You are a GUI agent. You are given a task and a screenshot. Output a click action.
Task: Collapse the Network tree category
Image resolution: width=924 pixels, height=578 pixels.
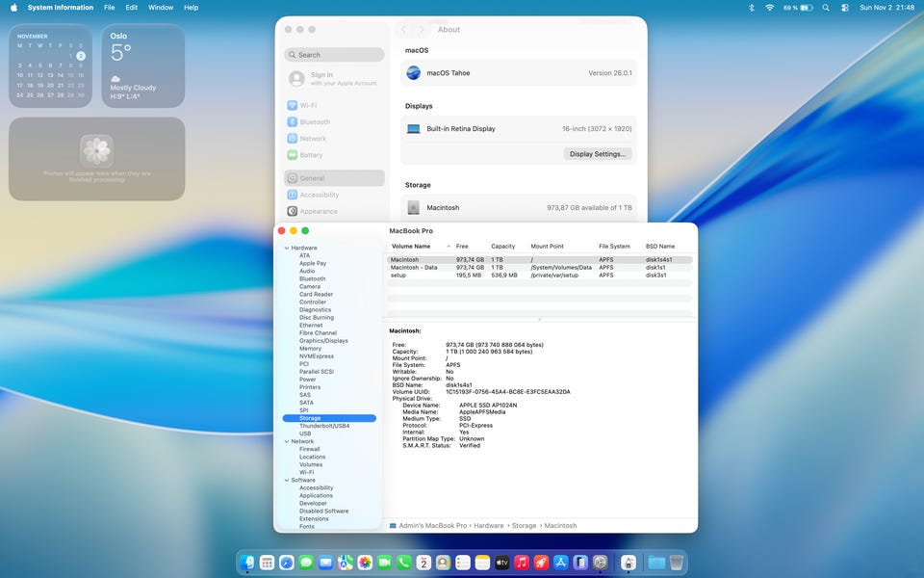pos(286,441)
